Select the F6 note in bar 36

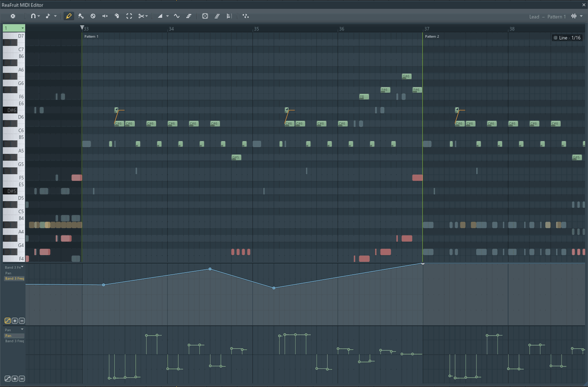[364, 97]
